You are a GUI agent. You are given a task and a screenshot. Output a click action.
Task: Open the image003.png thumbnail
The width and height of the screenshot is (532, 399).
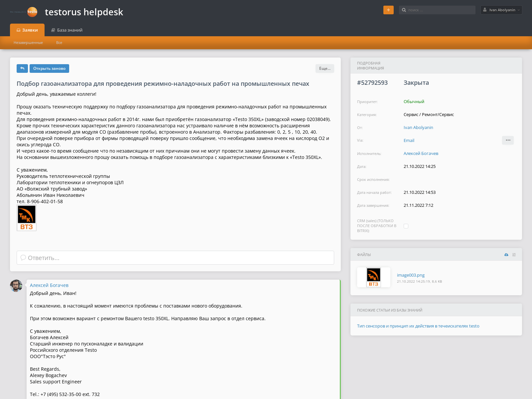coord(374,277)
